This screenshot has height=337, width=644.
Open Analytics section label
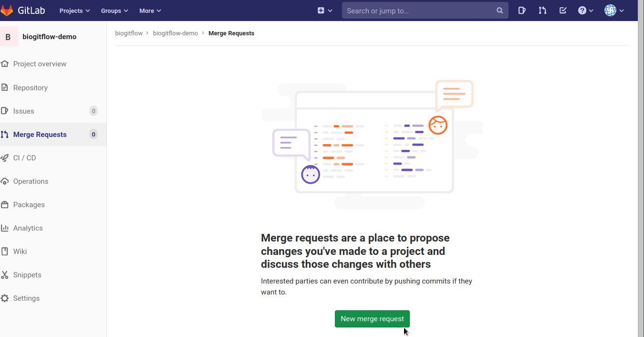28,228
